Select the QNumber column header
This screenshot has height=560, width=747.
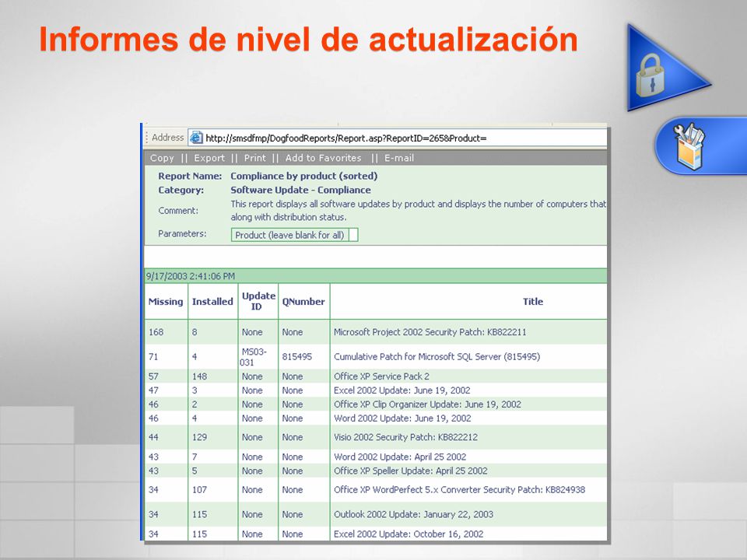click(303, 302)
